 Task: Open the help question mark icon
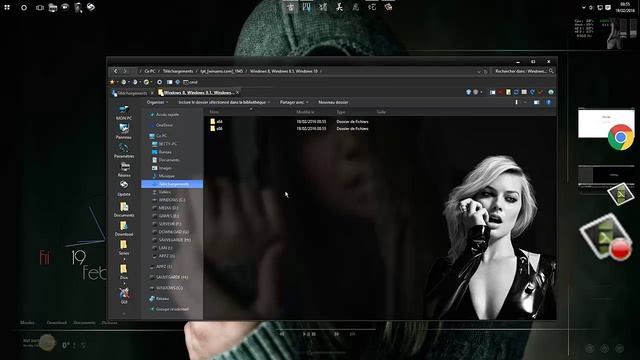548,102
